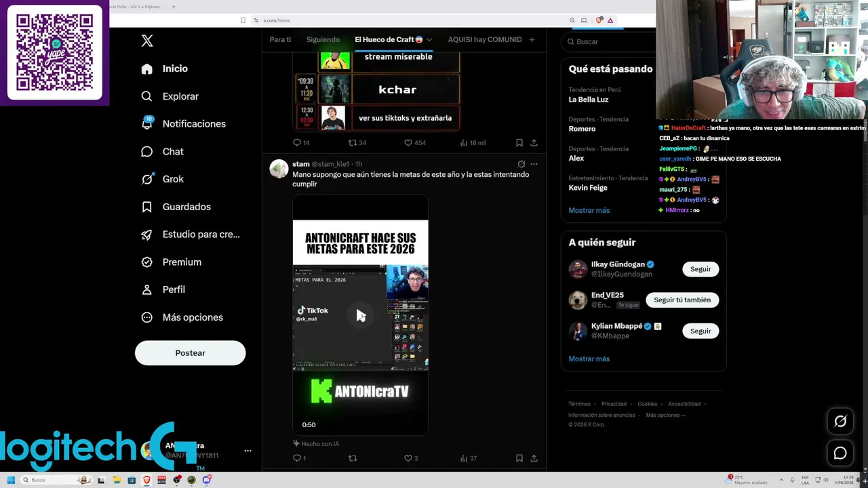Image resolution: width=868 pixels, height=488 pixels.
Task: Repost stam's post
Action: (353, 459)
